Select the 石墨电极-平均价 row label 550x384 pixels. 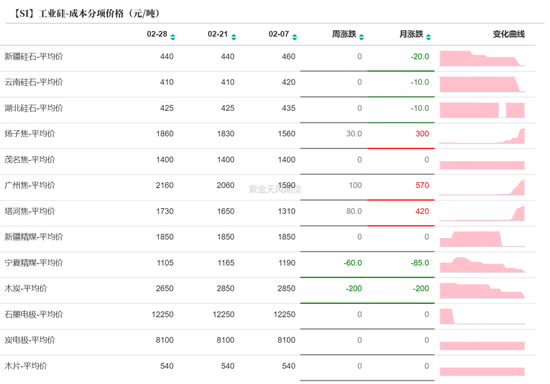34,314
